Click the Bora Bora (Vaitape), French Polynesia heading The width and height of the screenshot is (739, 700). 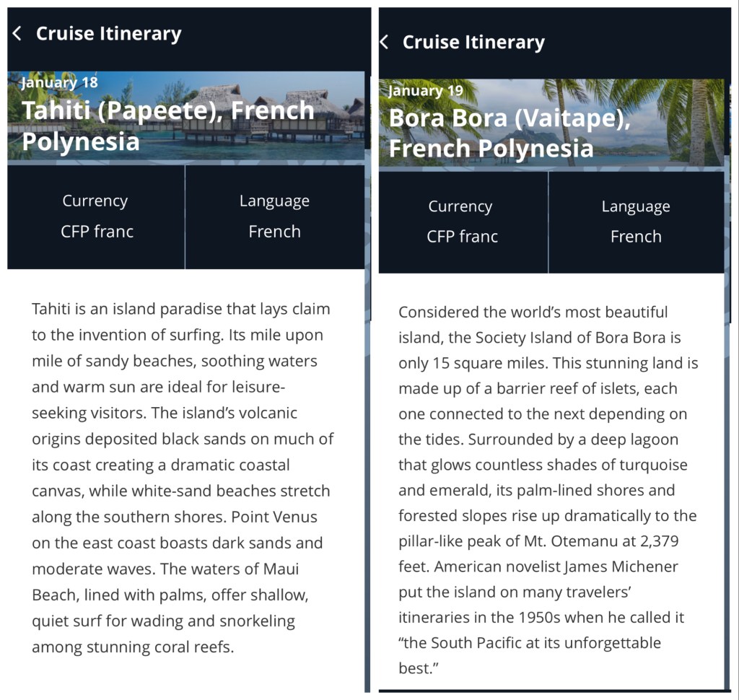(510, 133)
